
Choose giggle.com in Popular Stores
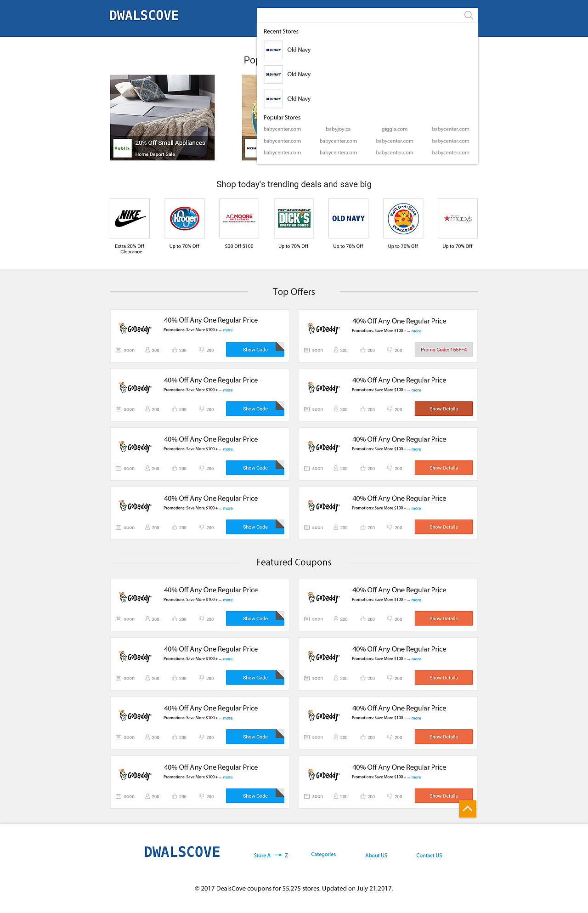click(x=394, y=129)
